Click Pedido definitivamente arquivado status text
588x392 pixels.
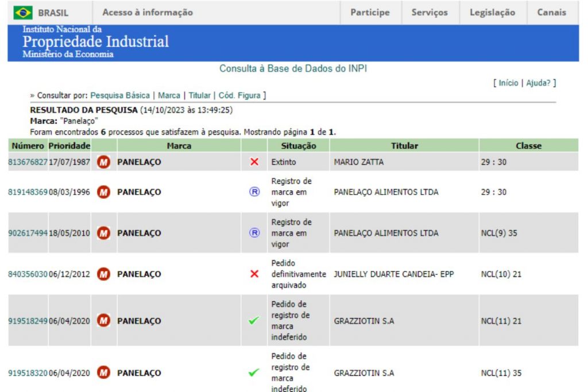point(299,274)
